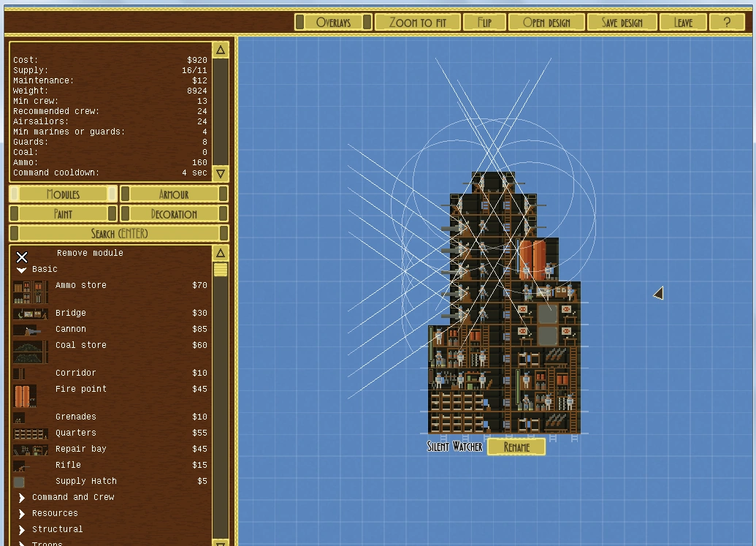Select the Bridge module icon

(31, 314)
